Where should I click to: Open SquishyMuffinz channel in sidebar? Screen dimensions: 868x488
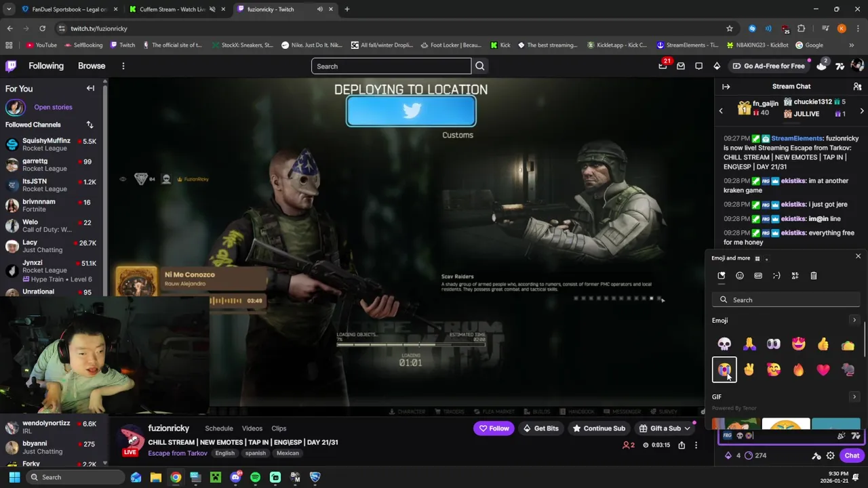(x=52, y=144)
